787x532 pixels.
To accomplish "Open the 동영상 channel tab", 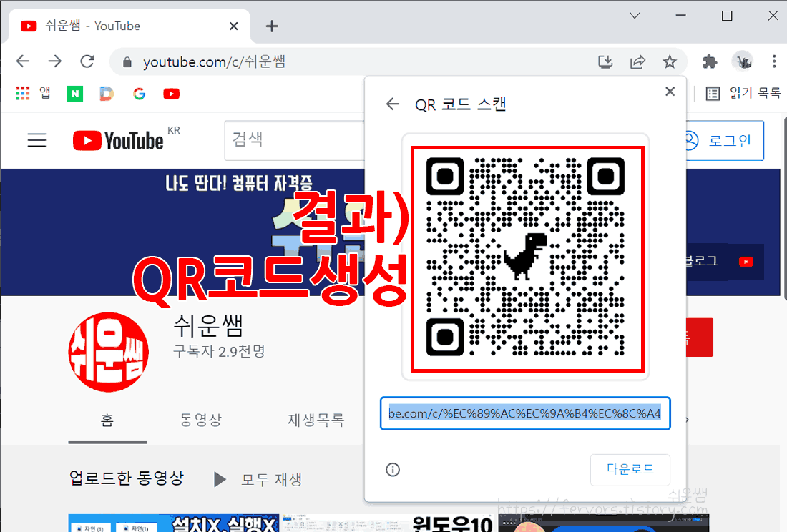I will tap(200, 420).
